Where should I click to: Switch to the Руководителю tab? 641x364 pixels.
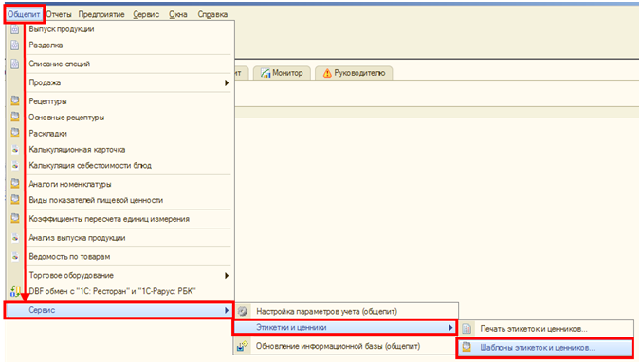pos(354,73)
